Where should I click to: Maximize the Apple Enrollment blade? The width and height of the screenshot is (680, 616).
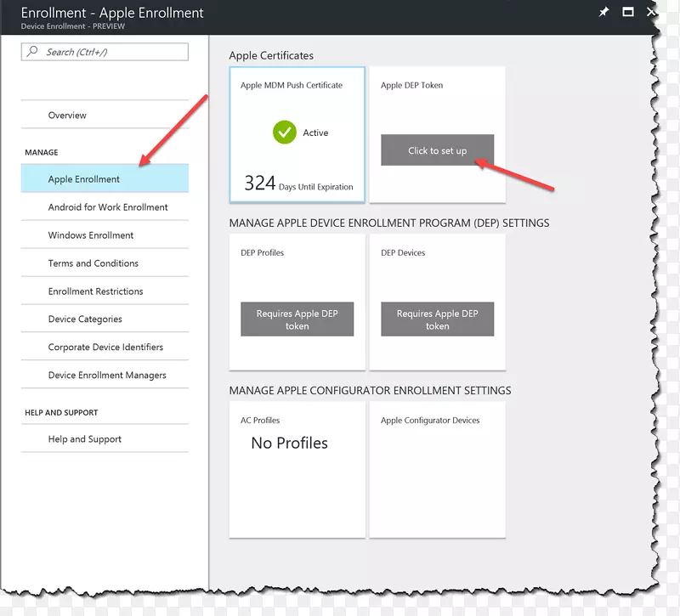(x=628, y=13)
